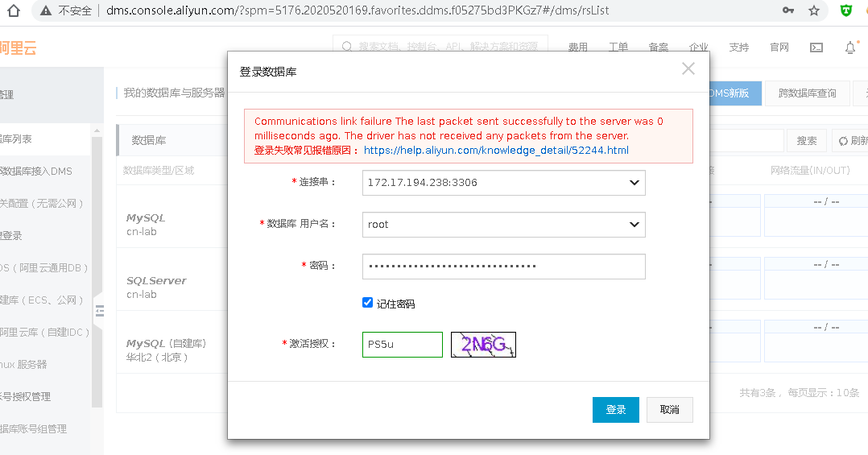Open the 备案 menu
868x455 pixels.
(x=658, y=47)
